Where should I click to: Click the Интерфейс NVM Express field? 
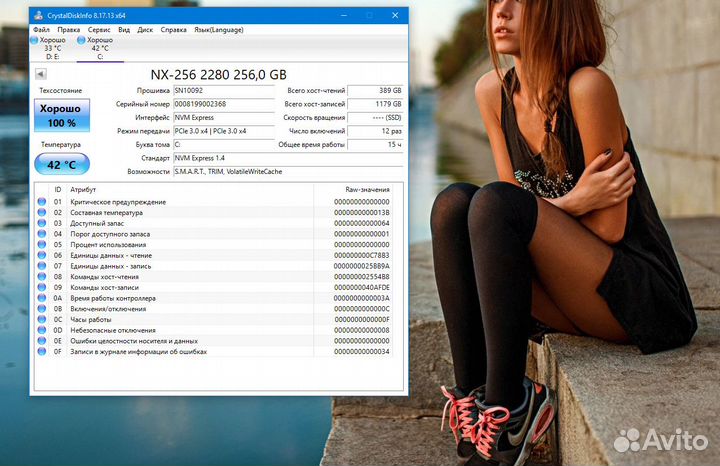click(x=224, y=118)
